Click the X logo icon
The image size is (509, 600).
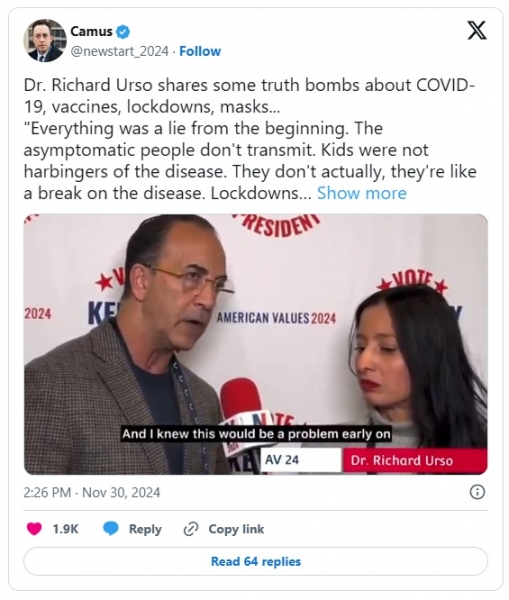(477, 30)
